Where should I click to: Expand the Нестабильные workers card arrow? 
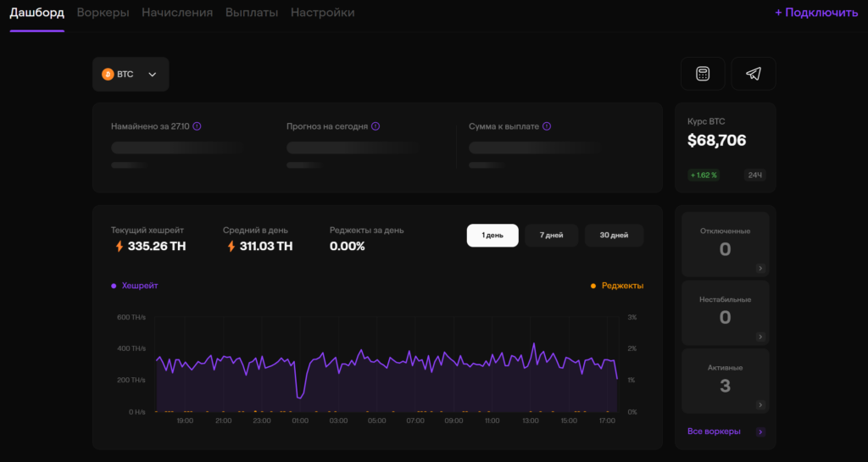tap(759, 337)
